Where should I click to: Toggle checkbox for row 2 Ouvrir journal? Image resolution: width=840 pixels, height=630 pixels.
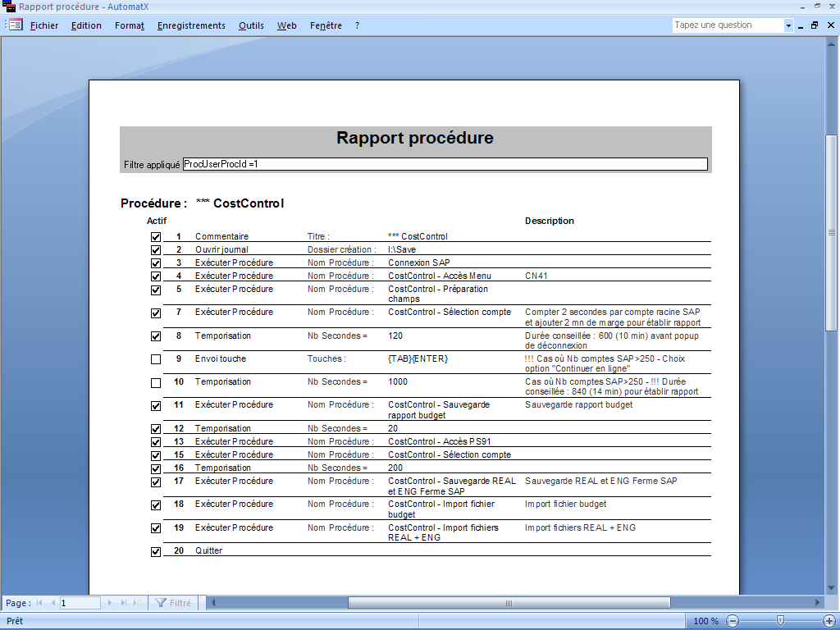[x=156, y=250]
